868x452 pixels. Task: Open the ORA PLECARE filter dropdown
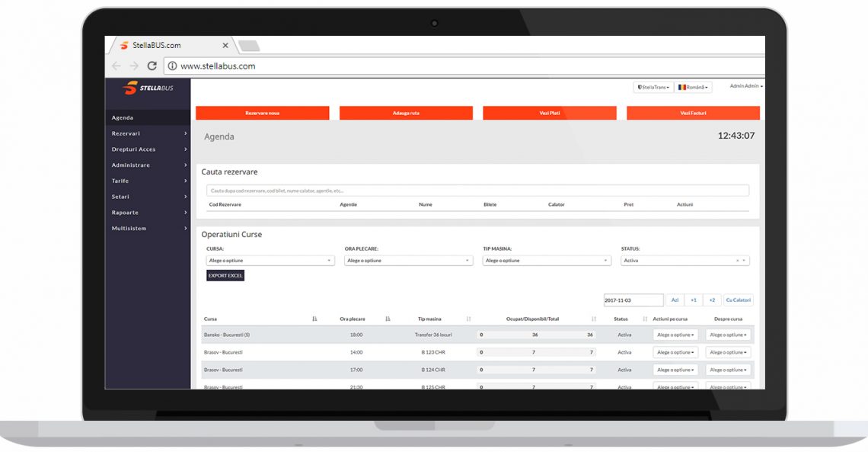tap(409, 261)
